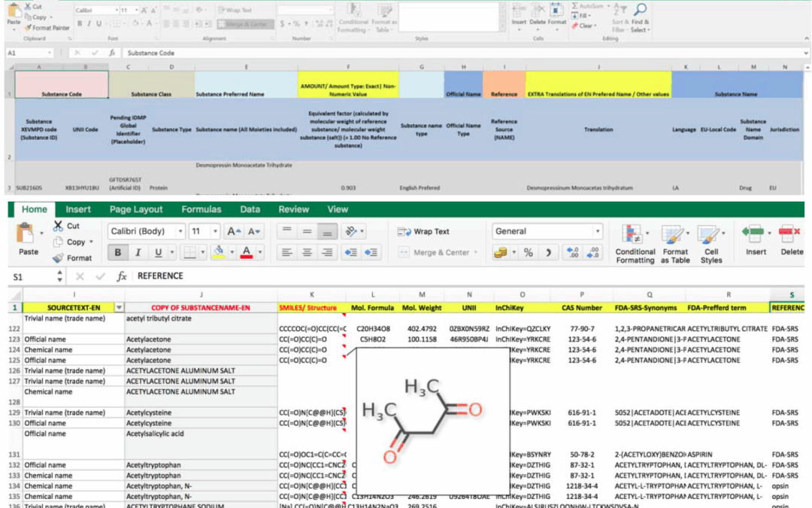The width and height of the screenshot is (812, 508).
Task: Toggle Wrap Text in the lower ribbon
Action: coord(423,232)
